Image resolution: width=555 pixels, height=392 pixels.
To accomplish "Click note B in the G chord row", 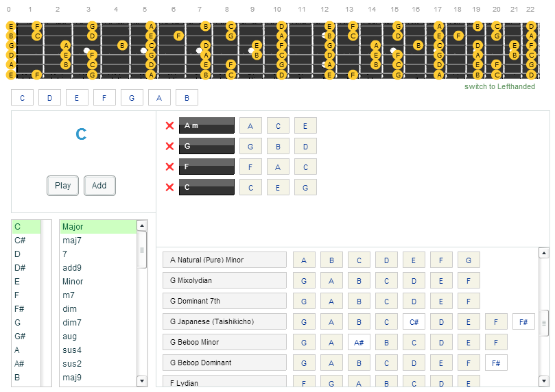I will click(x=278, y=146).
